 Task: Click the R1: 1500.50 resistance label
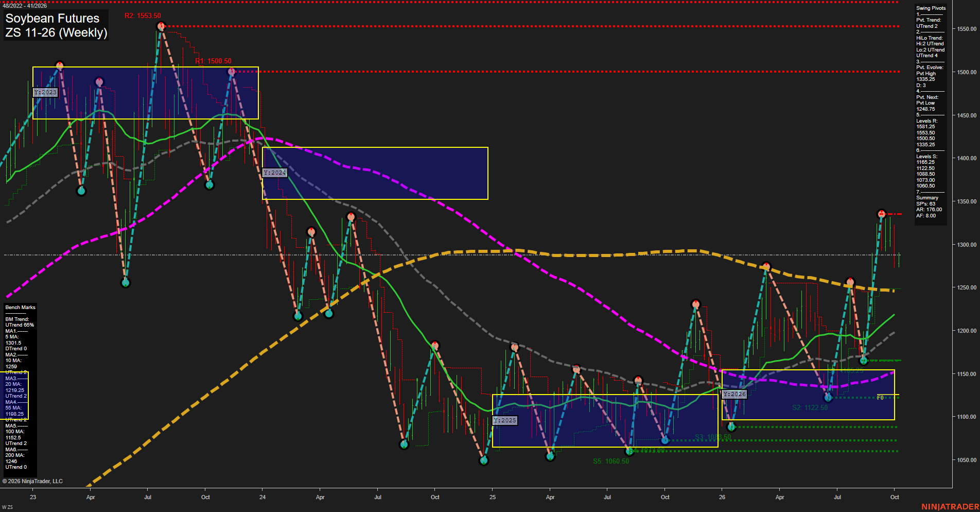[213, 61]
